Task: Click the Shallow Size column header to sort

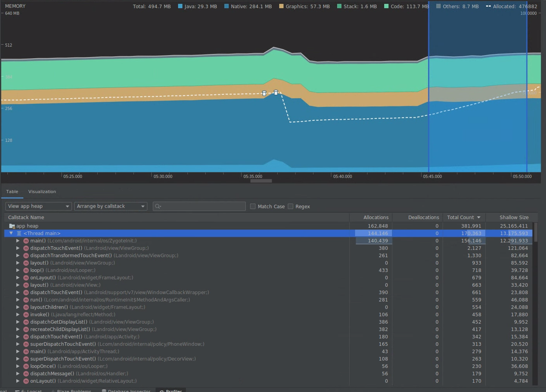Action: (x=513, y=217)
